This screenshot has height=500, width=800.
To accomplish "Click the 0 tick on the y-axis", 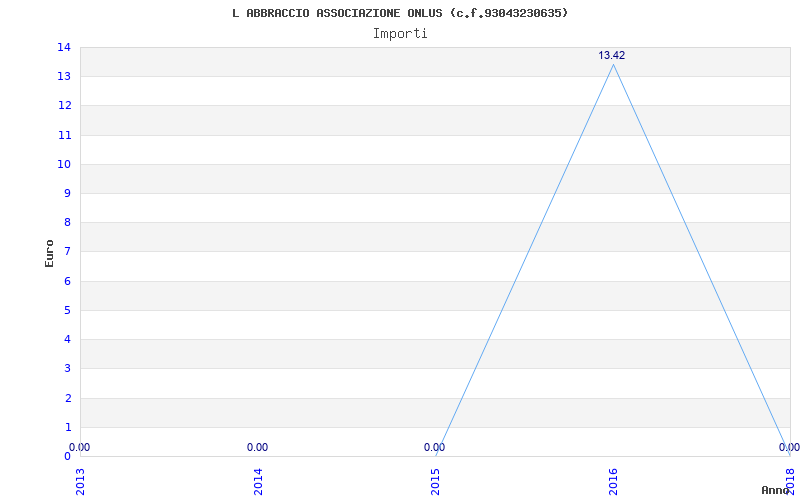I will 67,456.
